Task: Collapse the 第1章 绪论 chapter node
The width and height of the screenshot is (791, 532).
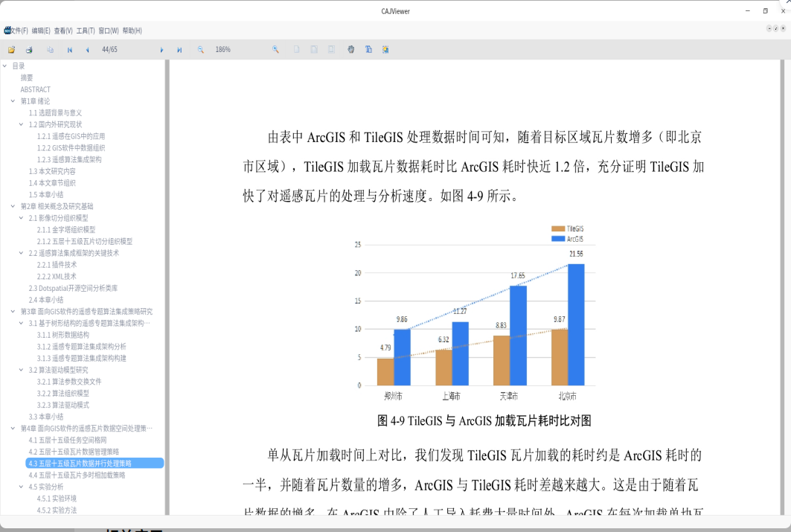Action: (13, 101)
